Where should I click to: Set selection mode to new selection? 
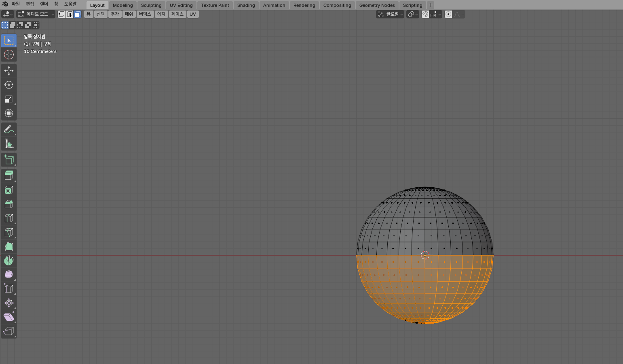[5, 25]
